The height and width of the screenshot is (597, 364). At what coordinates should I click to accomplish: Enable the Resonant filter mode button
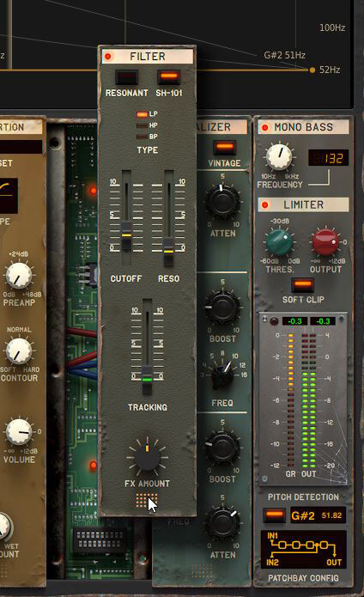tap(127, 77)
